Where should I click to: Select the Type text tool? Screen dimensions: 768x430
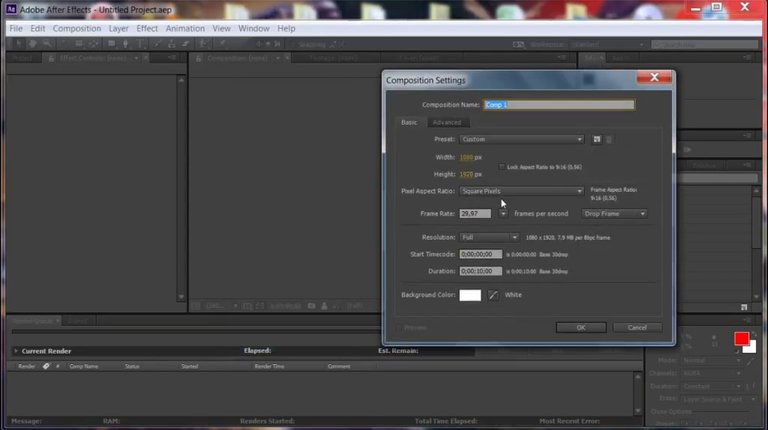(x=140, y=44)
